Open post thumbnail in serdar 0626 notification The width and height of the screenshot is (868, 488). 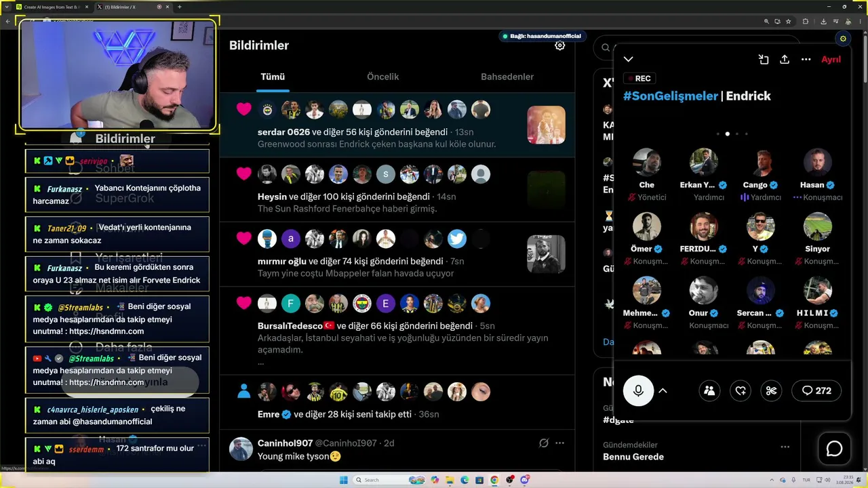point(546,125)
